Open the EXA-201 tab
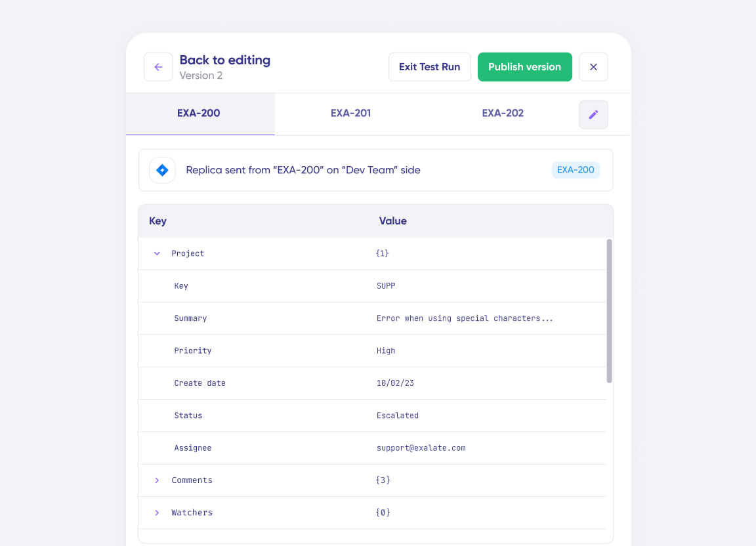756x546 pixels. click(350, 114)
